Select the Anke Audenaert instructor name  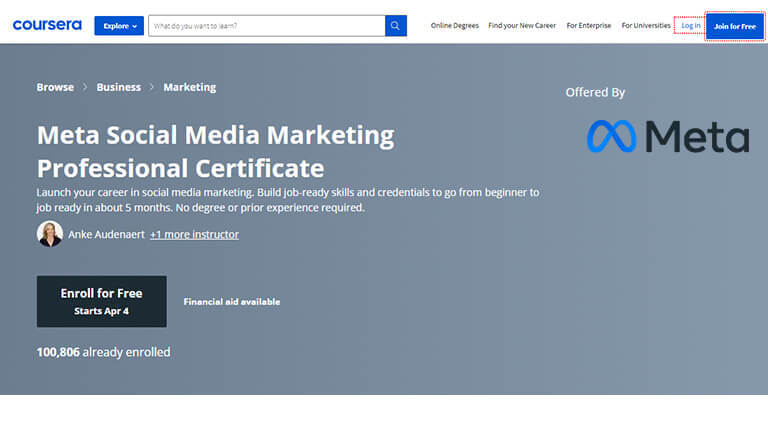[106, 234]
